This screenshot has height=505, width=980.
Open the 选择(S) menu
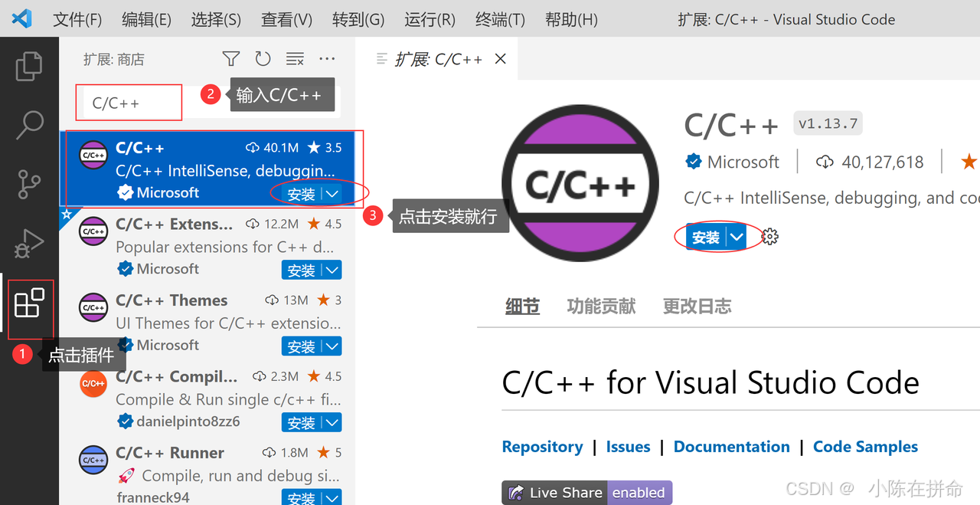click(216, 20)
